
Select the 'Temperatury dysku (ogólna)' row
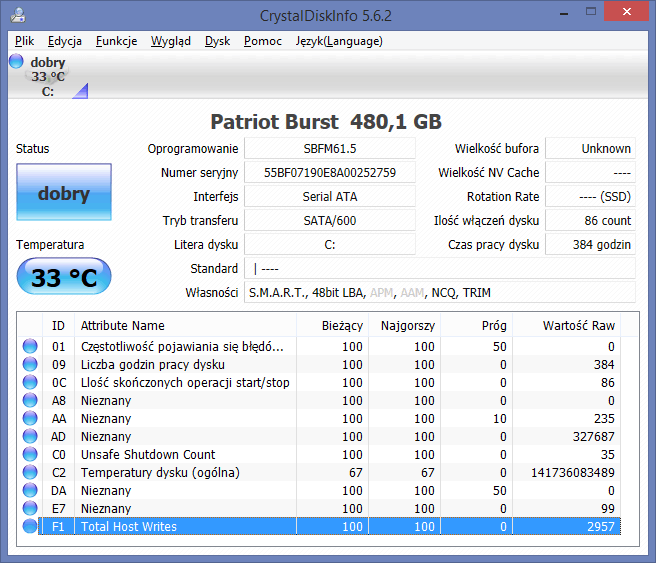320,472
